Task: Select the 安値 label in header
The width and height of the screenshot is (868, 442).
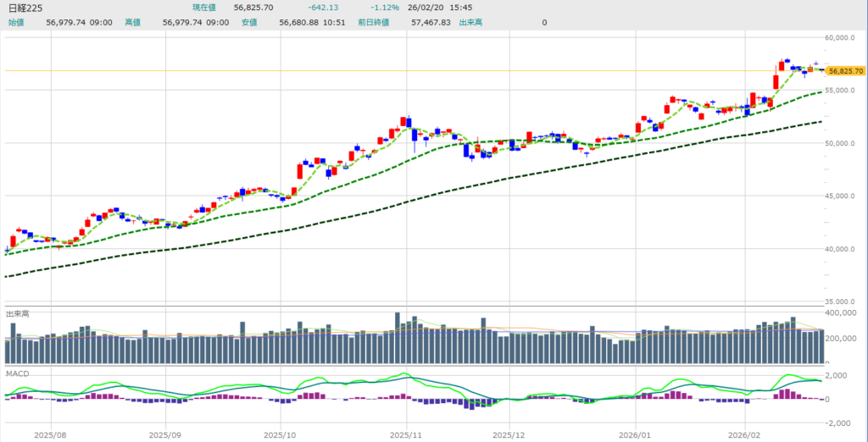Action: (248, 22)
